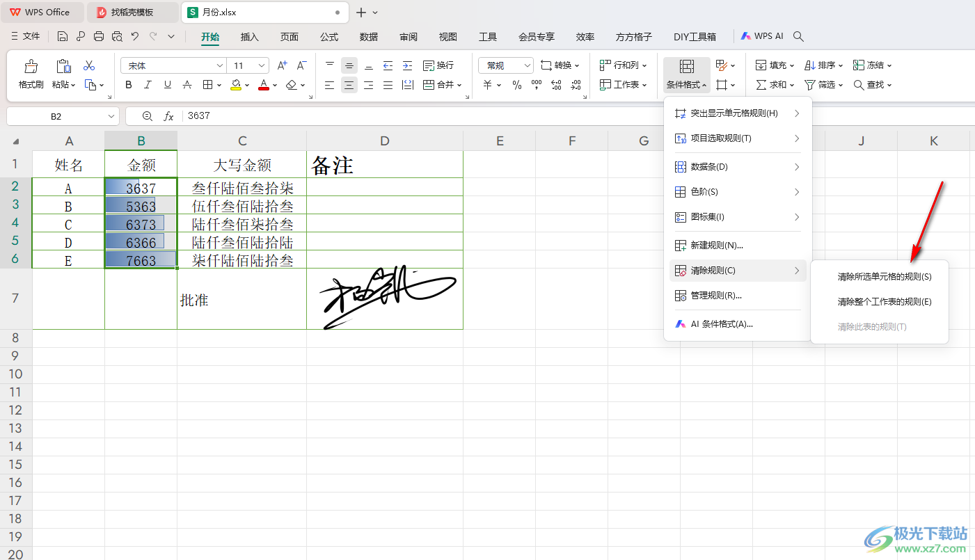The width and height of the screenshot is (975, 560).
Task: Open the font size dropdown showing 11
Action: pos(262,65)
